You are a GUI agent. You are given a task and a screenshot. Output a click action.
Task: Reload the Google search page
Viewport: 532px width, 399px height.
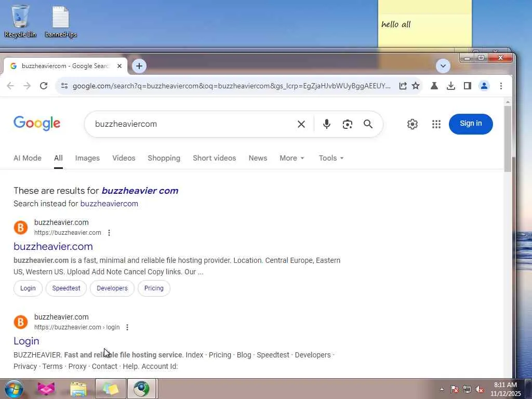tap(44, 86)
